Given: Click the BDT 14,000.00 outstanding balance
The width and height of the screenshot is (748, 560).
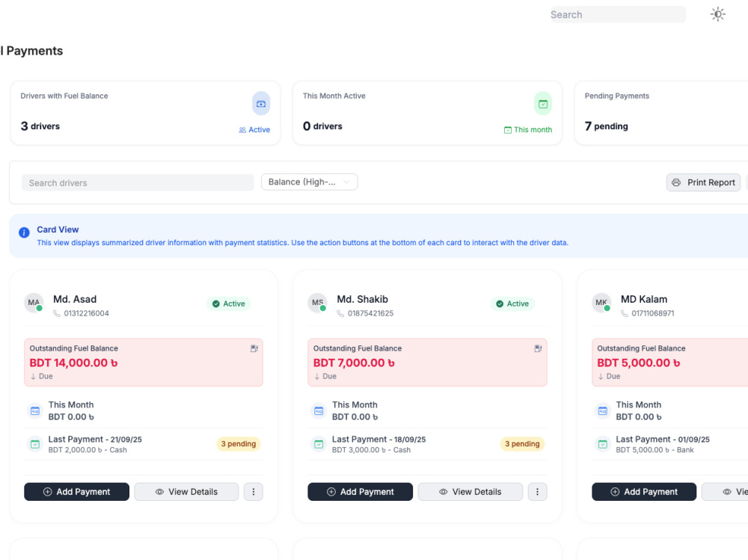Looking at the screenshot, I should point(73,363).
